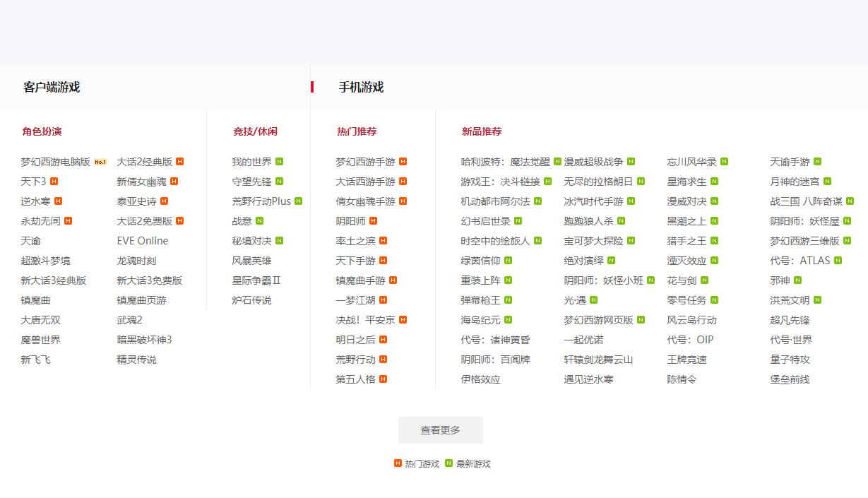Open the EVE Online link

pyautogui.click(x=143, y=241)
